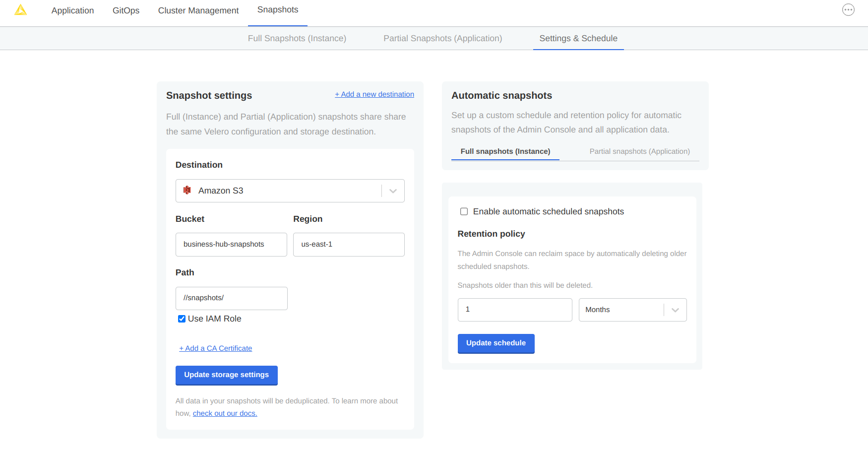
Task: Uncheck the Use IAM Role option
Action: coord(182,319)
